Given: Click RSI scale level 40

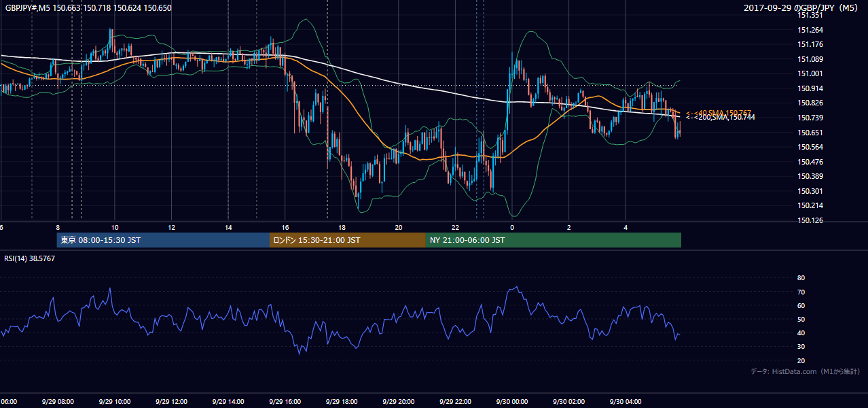Looking at the screenshot, I should pos(801,333).
